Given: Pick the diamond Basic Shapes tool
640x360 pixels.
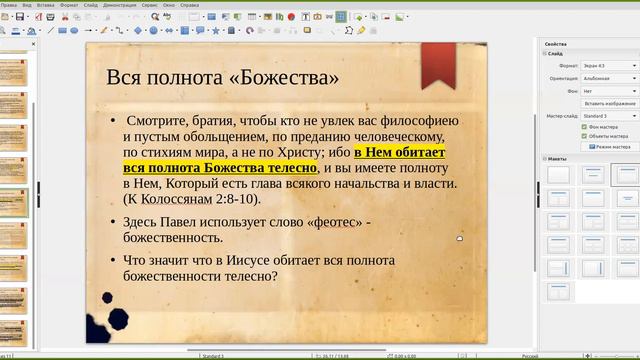Looking at the screenshot, I should point(138,31).
